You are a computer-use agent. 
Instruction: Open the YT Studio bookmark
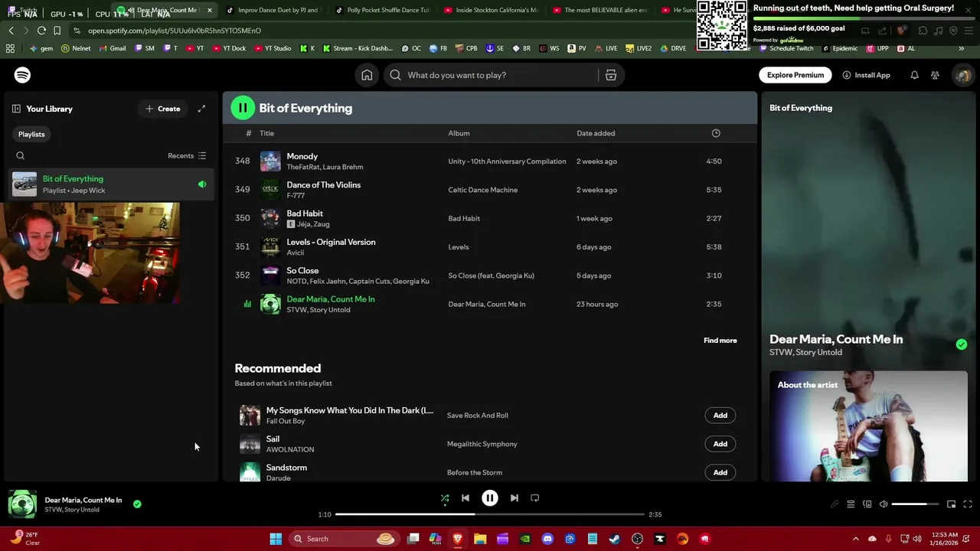coord(272,48)
